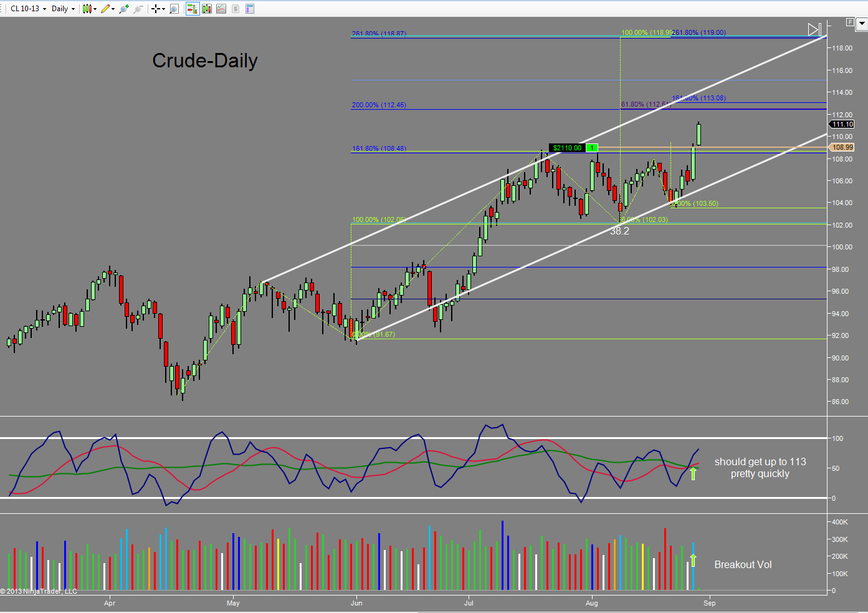Click the 86.00 price axis label
This screenshot has width=868, height=613.
point(842,402)
